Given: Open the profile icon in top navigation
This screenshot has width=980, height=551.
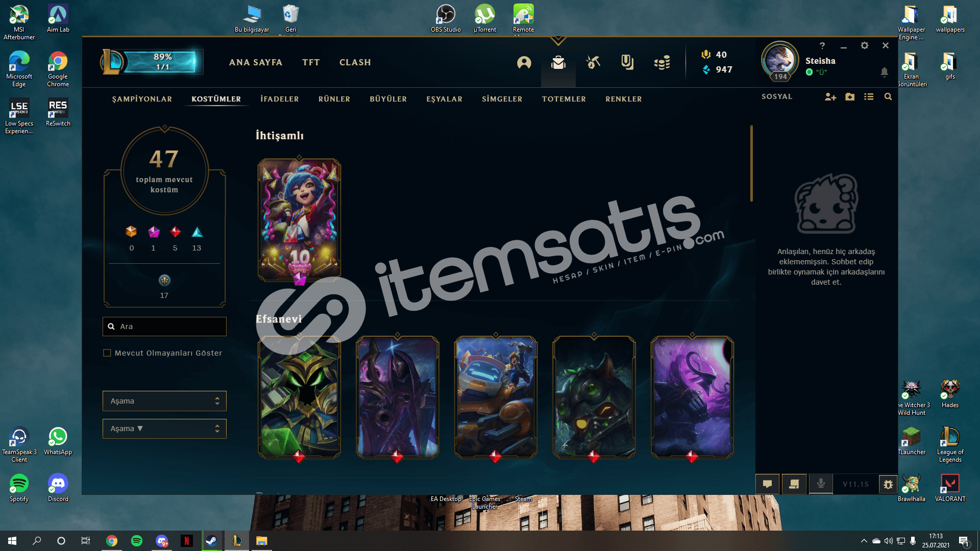Looking at the screenshot, I should pyautogui.click(x=524, y=63).
